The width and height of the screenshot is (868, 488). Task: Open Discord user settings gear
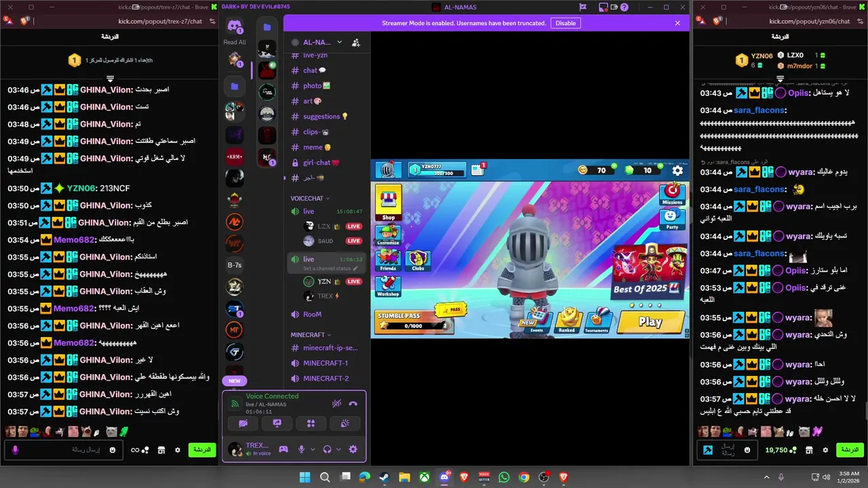pos(353,449)
